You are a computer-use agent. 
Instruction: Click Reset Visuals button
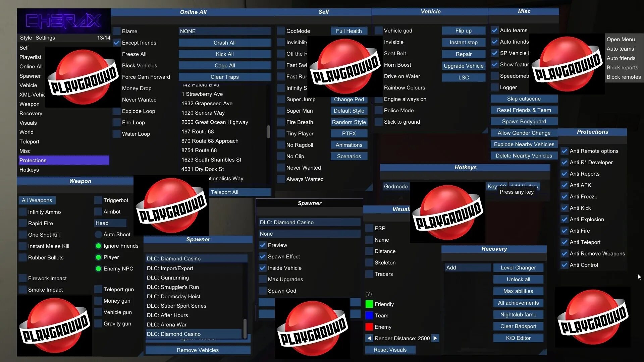tap(390, 350)
